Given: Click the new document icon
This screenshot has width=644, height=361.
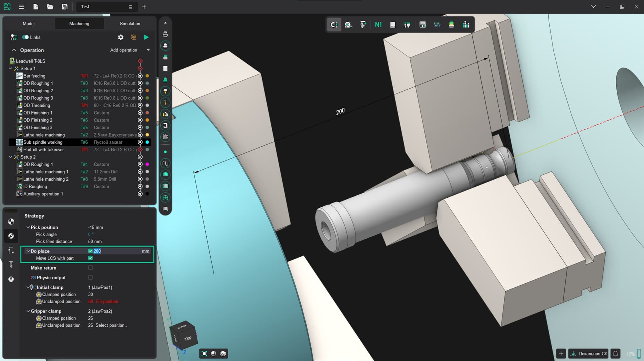Looking at the screenshot, I should [36, 7].
